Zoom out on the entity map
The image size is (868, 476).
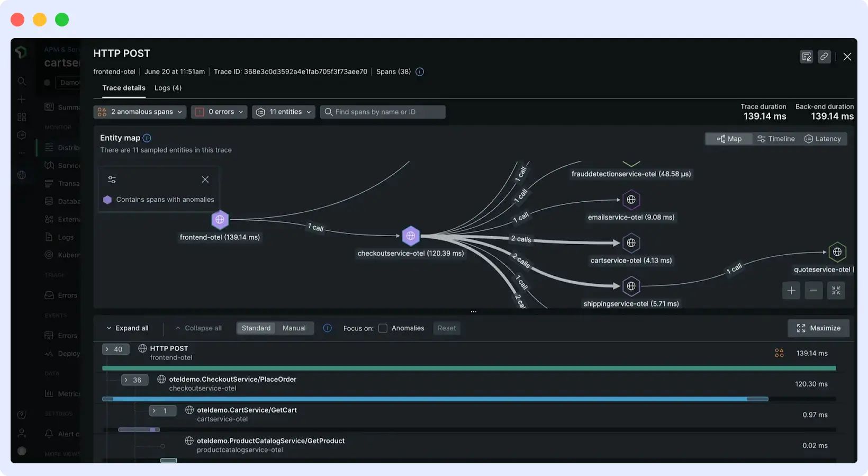pos(813,290)
